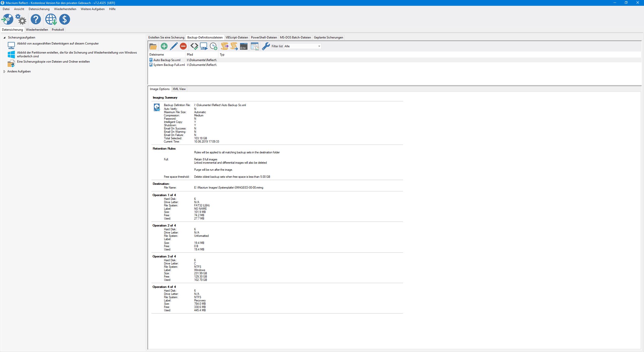This screenshot has width=644, height=352.
Task: Collapse the Sicherungsaufgaben section
Action: point(4,37)
